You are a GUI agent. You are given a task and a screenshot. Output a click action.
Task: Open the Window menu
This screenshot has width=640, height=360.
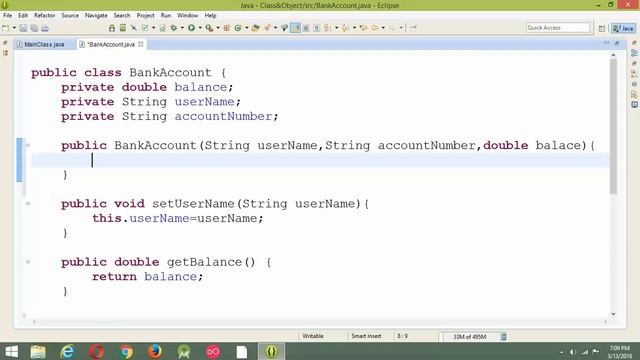click(x=187, y=16)
